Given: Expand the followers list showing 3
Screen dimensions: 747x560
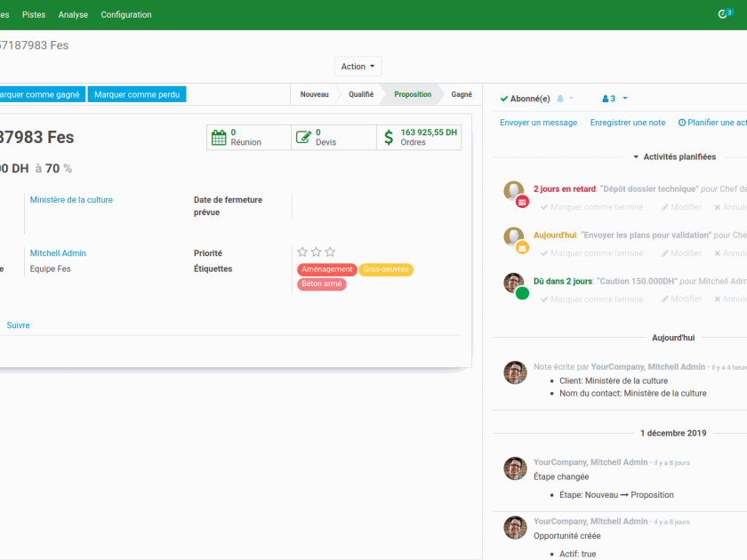Looking at the screenshot, I should click(x=607, y=99).
